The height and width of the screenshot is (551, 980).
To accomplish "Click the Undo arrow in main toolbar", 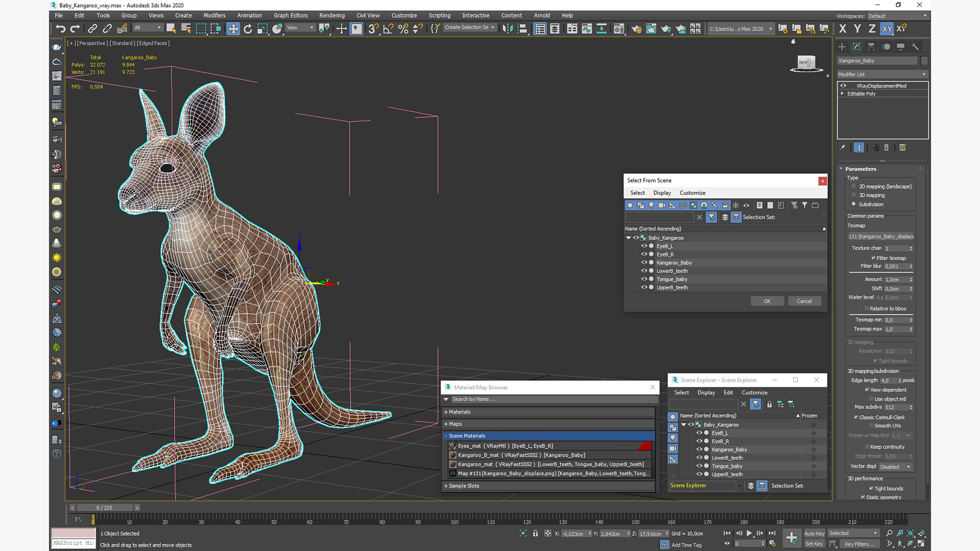I will coord(60,29).
